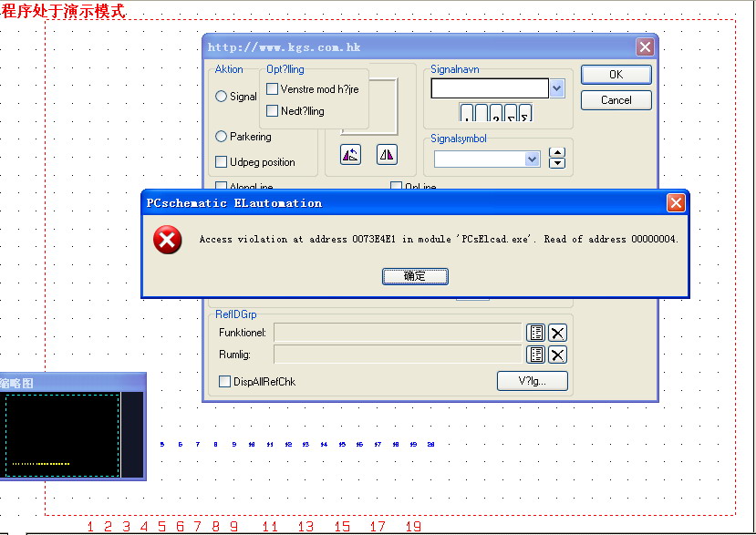
Task: Click the Signalsymbol group label
Action: point(459,139)
